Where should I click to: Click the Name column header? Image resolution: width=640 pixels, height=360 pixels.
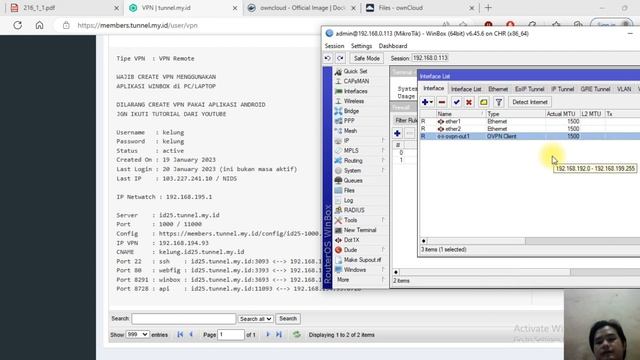pyautogui.click(x=460, y=114)
